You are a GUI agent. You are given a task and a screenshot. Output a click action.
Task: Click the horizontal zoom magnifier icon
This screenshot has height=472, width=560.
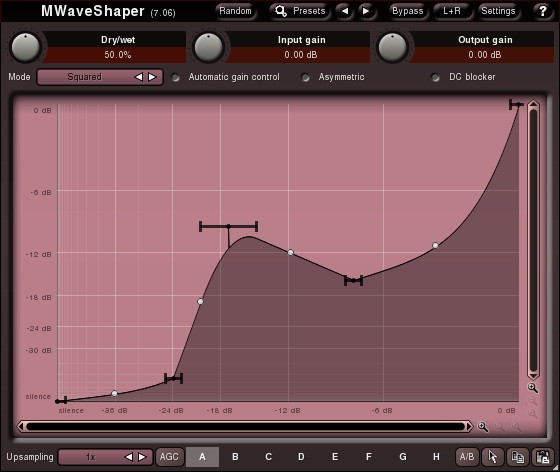483,426
